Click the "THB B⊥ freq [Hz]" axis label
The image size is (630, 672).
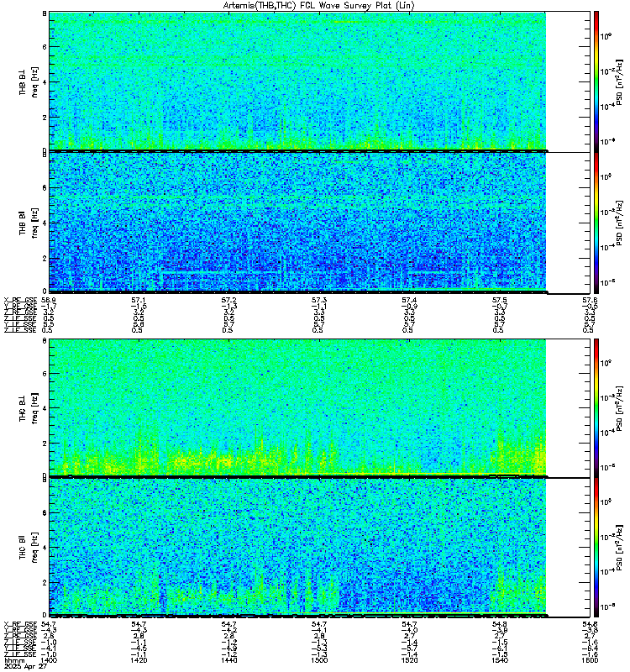(29, 81)
